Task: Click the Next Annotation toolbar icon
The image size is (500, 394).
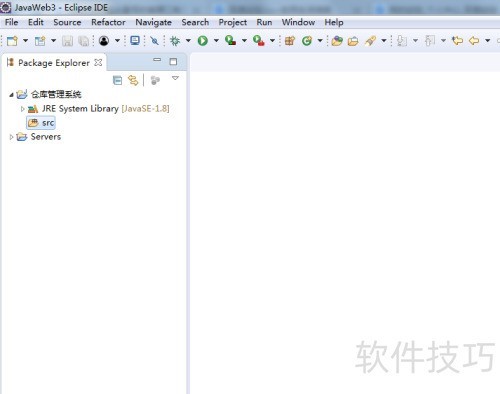Action: tap(402, 41)
